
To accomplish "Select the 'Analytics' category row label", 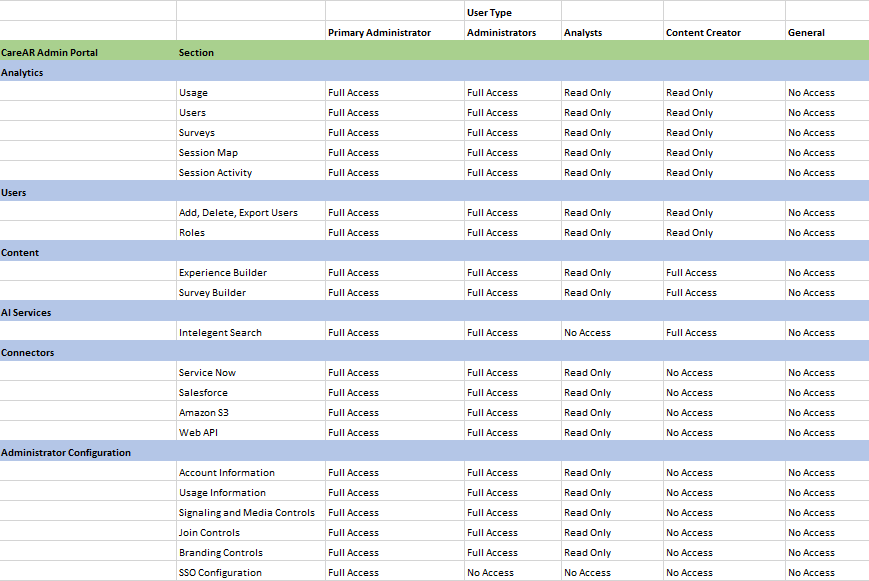I will [x=22, y=73].
